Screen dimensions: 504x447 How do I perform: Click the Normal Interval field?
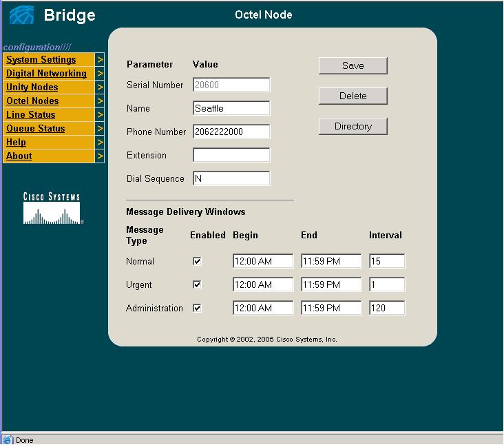[x=387, y=261]
